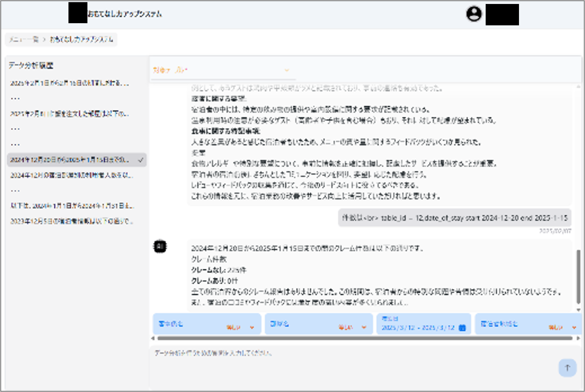Select history entry starting 2023年12月5日
This screenshot has width=585, height=392.
coord(72,221)
